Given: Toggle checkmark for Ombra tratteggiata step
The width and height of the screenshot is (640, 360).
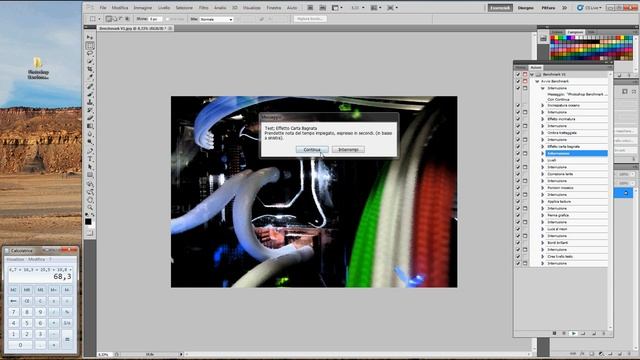Looking at the screenshot, I should (518, 133).
